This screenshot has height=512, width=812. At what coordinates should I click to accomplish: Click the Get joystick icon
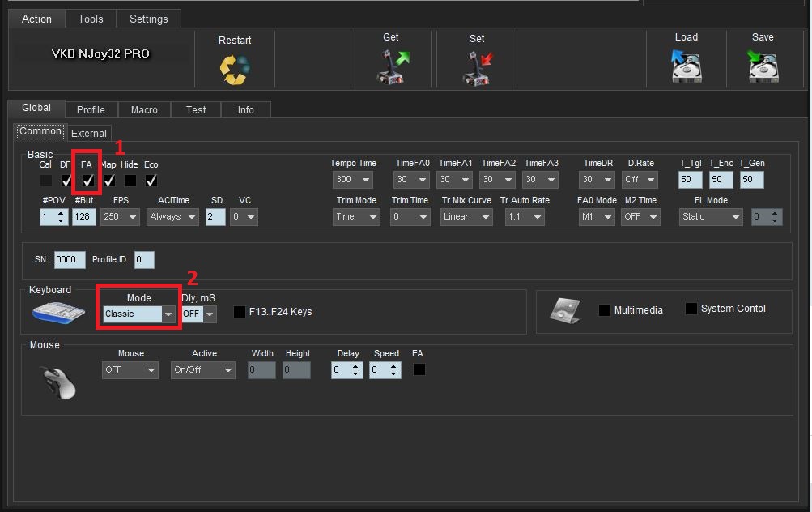click(393, 67)
